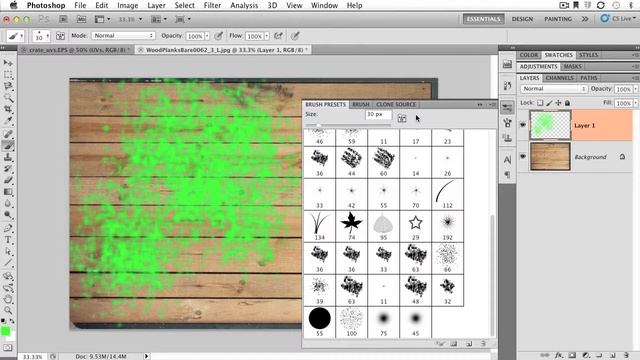Launch Bridge from the application bar
This screenshot has height=360, width=640.
coord(63,19)
